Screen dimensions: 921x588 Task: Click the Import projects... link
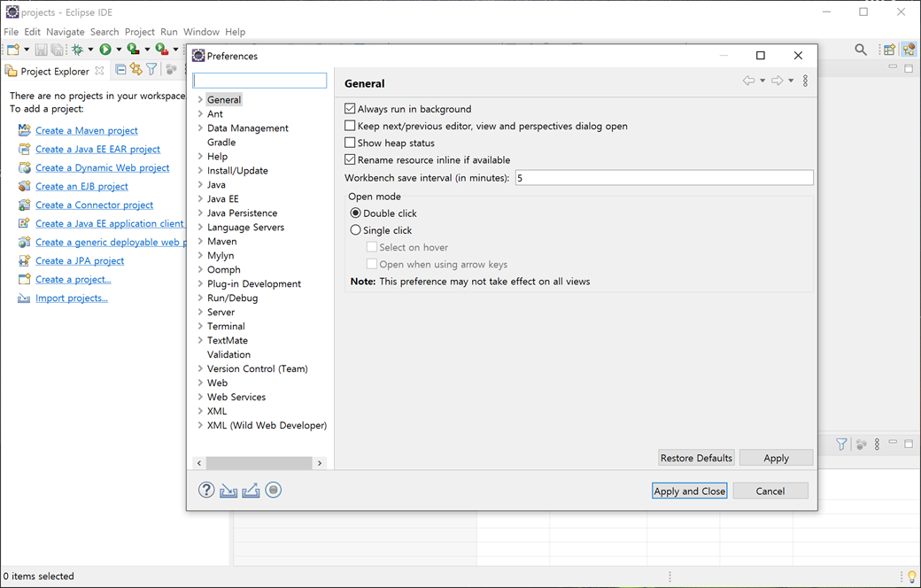coord(72,298)
